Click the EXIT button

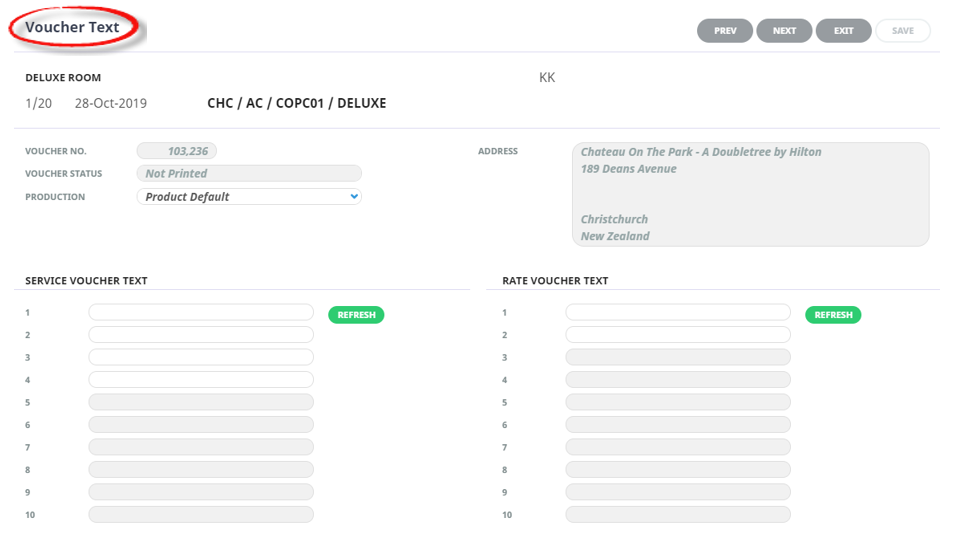843,31
